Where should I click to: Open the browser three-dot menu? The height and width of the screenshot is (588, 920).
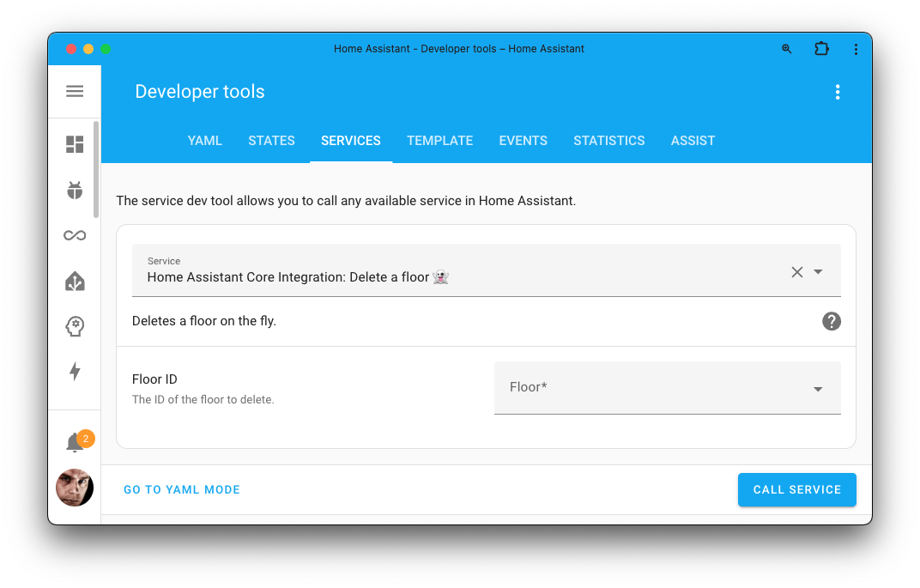click(856, 49)
